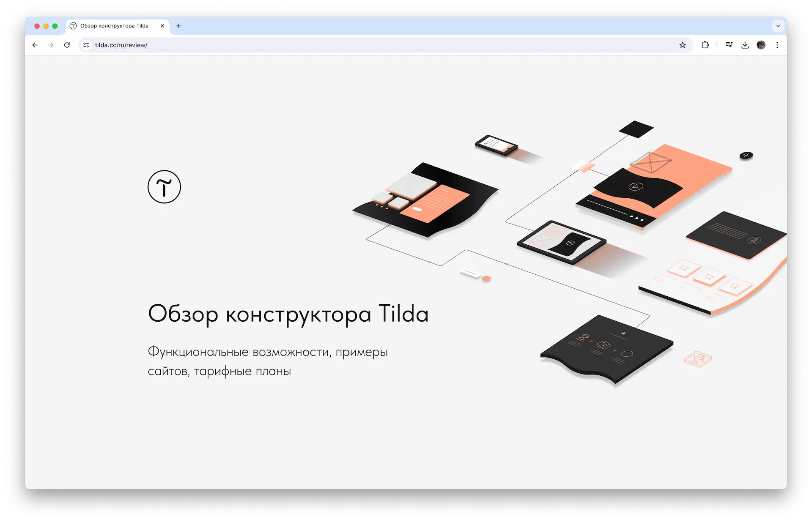Screen dimensions: 812x522
Task: Click the browser back arrow
Action: point(35,45)
